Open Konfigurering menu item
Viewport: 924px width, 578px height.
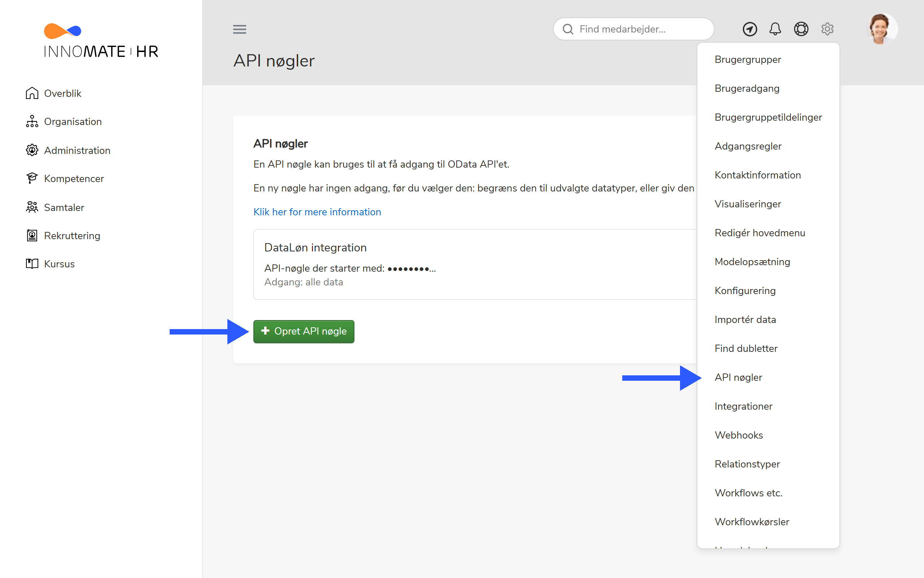click(745, 290)
